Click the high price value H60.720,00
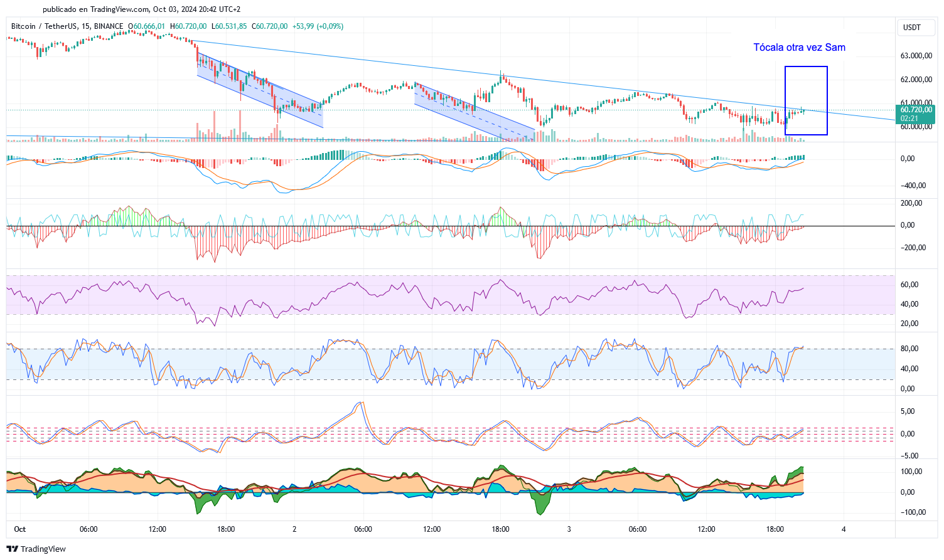 click(x=188, y=26)
